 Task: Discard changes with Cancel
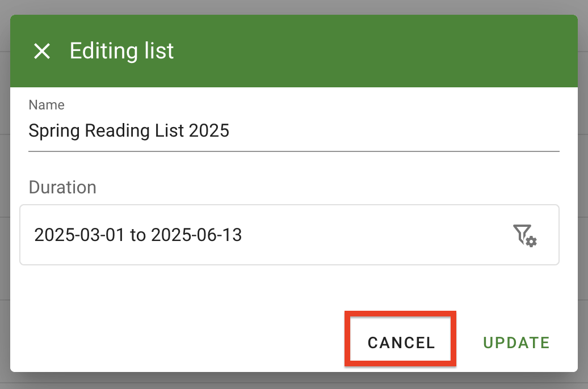pyautogui.click(x=401, y=343)
